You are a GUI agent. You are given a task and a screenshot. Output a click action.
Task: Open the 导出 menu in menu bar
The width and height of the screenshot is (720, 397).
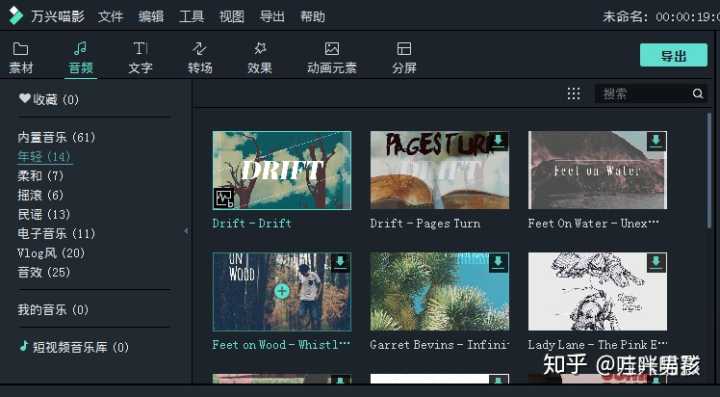click(x=272, y=17)
